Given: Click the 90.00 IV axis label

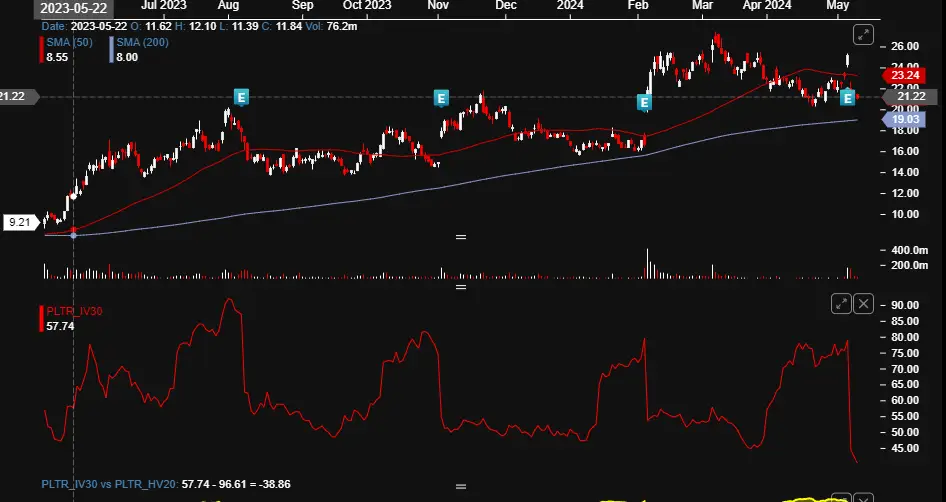Looking at the screenshot, I should coord(904,305).
